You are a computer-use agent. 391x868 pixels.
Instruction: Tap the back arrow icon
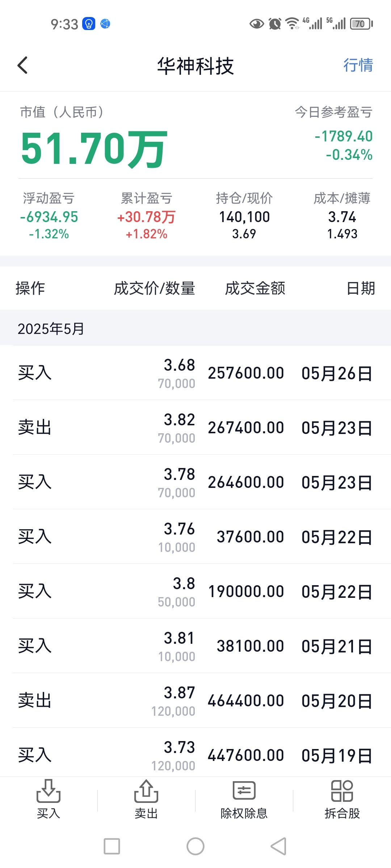click(x=22, y=65)
